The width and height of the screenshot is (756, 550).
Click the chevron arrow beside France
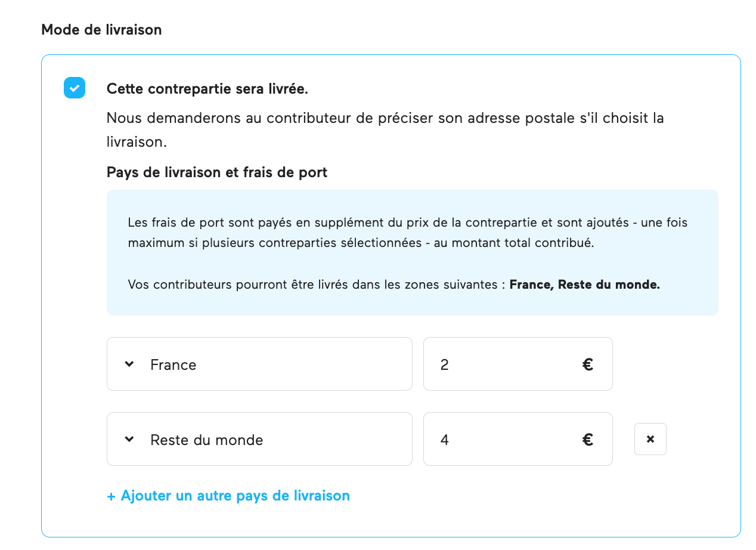point(129,364)
